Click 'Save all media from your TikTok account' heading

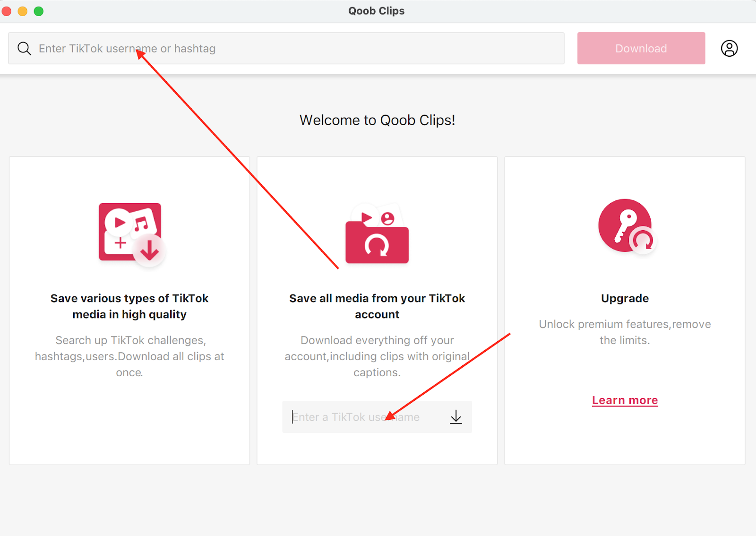[x=377, y=306]
